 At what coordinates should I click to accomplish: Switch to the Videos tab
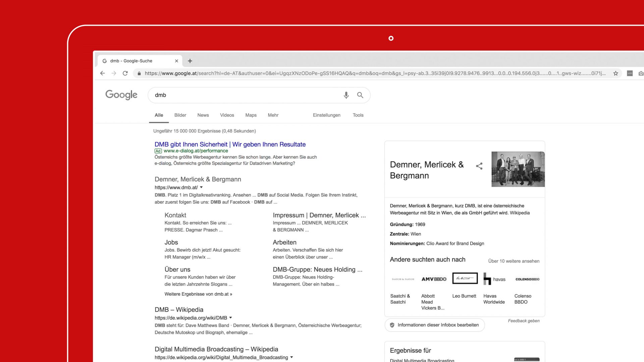[227, 115]
